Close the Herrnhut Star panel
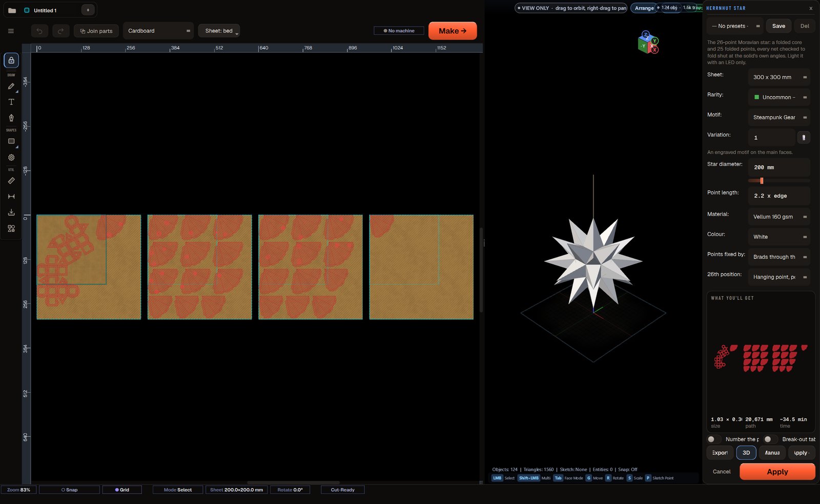Screen dimensions: 820x504 pyautogui.click(x=811, y=8)
